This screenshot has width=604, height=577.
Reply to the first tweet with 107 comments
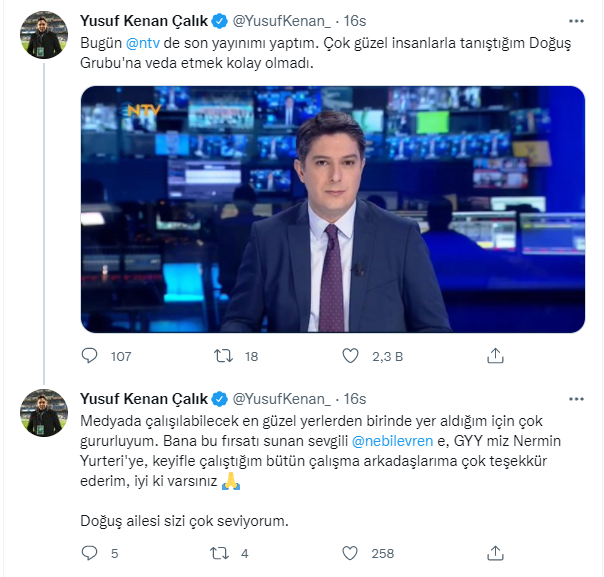click(x=89, y=356)
